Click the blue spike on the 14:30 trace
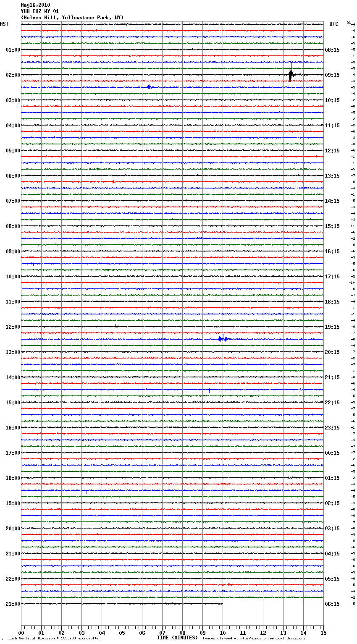This screenshot has width=357, height=644. point(209,390)
